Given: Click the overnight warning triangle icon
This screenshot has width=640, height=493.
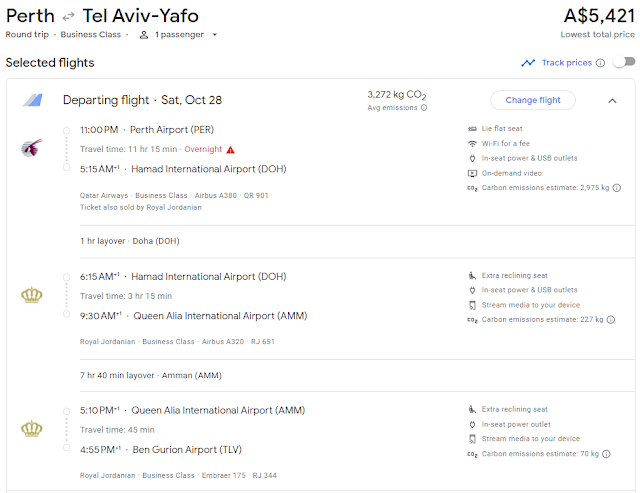Looking at the screenshot, I should pyautogui.click(x=231, y=150).
